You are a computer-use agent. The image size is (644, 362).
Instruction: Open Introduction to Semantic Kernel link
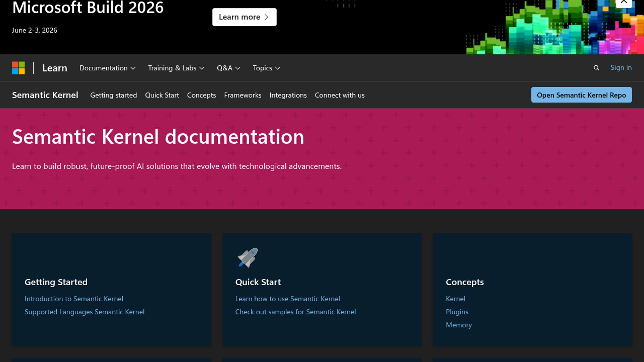pyautogui.click(x=74, y=299)
